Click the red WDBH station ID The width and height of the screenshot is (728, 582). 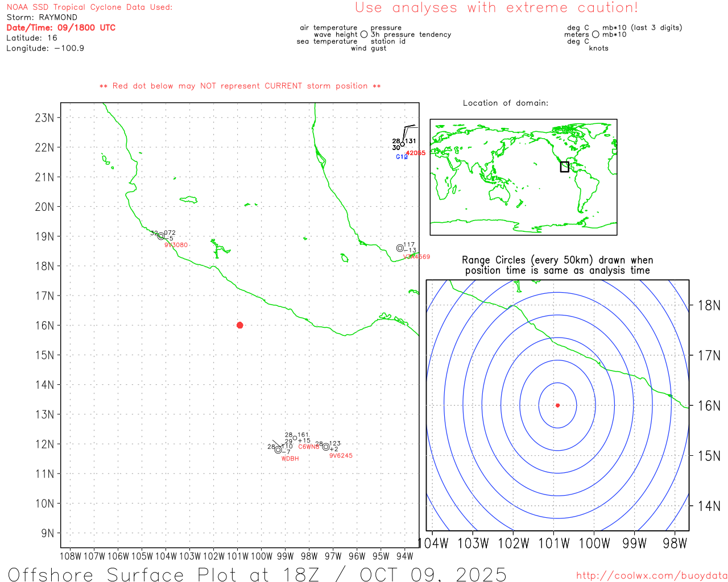tap(290, 459)
